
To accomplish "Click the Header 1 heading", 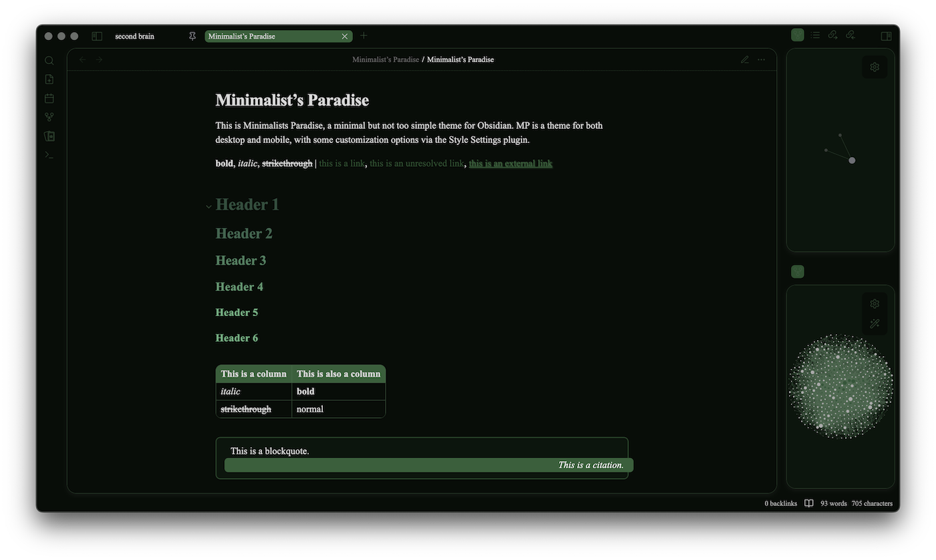I will pos(247,204).
